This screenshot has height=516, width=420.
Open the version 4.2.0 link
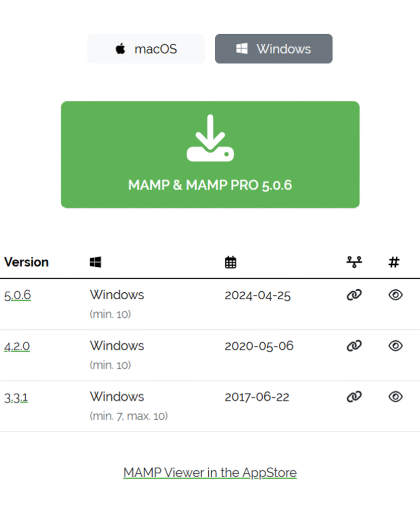coord(17,347)
